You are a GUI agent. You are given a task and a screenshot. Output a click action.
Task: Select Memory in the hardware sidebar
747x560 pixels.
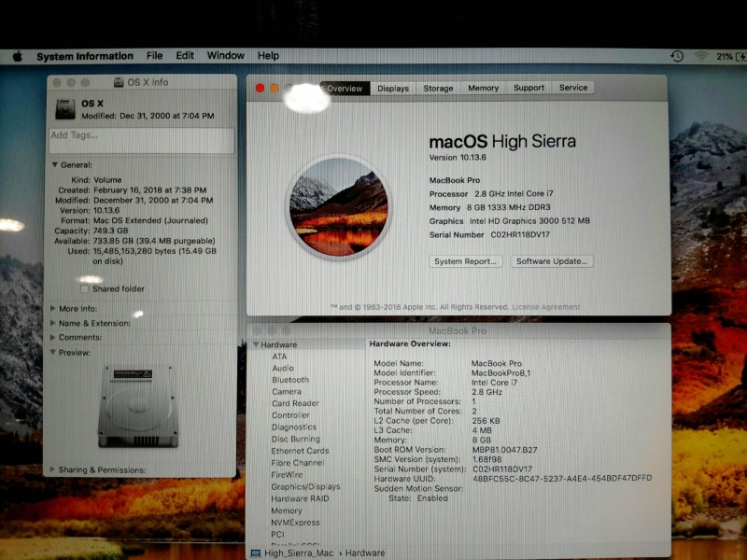pyautogui.click(x=286, y=511)
